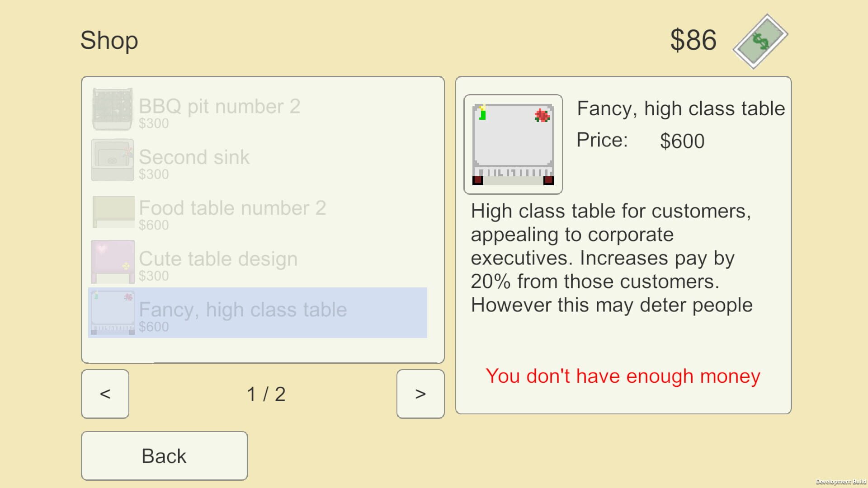
Task: Click the $86 money balance
Action: click(693, 40)
